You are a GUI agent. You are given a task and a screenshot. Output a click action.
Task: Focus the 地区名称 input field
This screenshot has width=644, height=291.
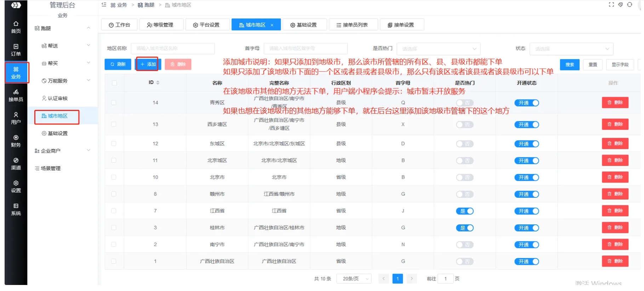(173, 49)
